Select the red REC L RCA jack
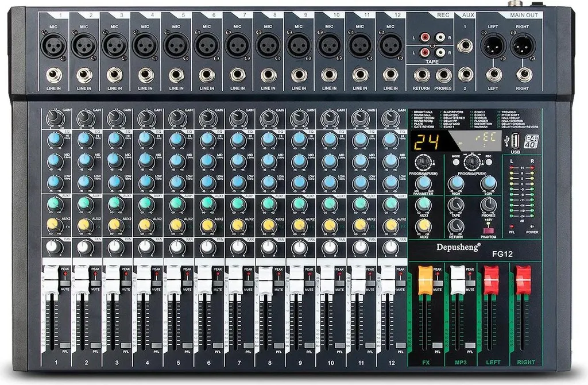Viewport: 588px width, 385px height. click(424, 37)
